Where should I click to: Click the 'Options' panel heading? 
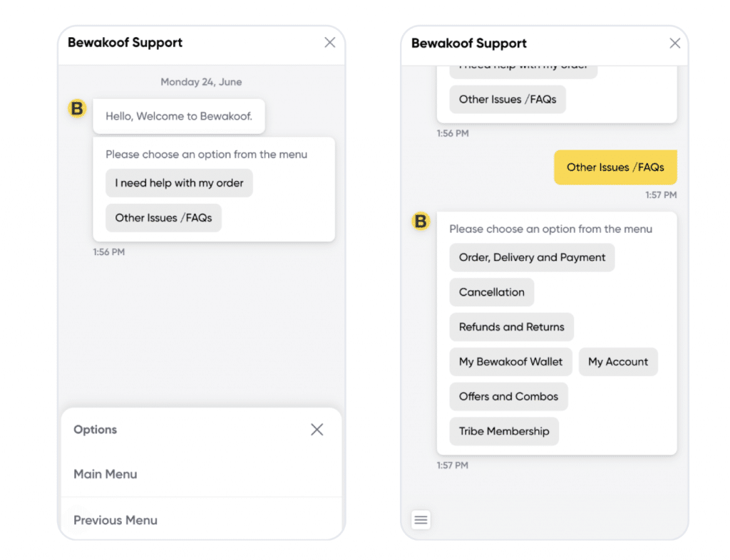pos(95,430)
